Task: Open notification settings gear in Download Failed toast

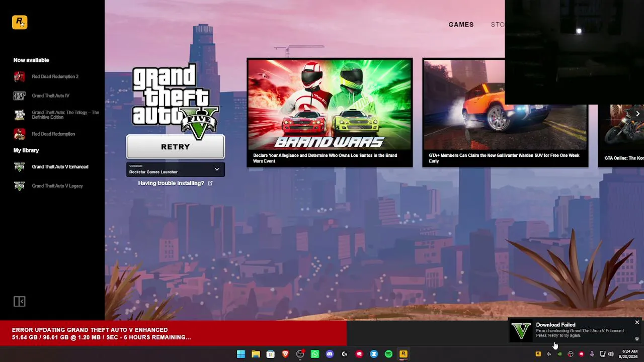Action: (637, 339)
